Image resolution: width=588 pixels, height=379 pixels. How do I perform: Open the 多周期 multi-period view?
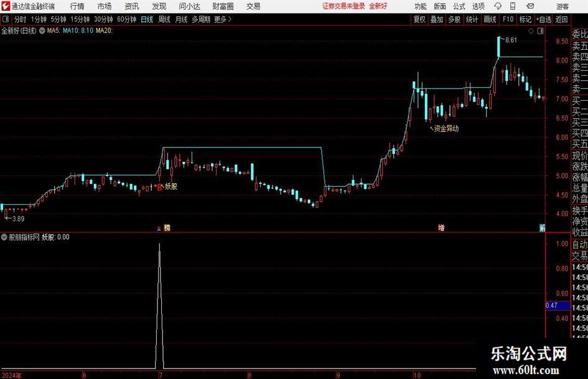tap(201, 19)
